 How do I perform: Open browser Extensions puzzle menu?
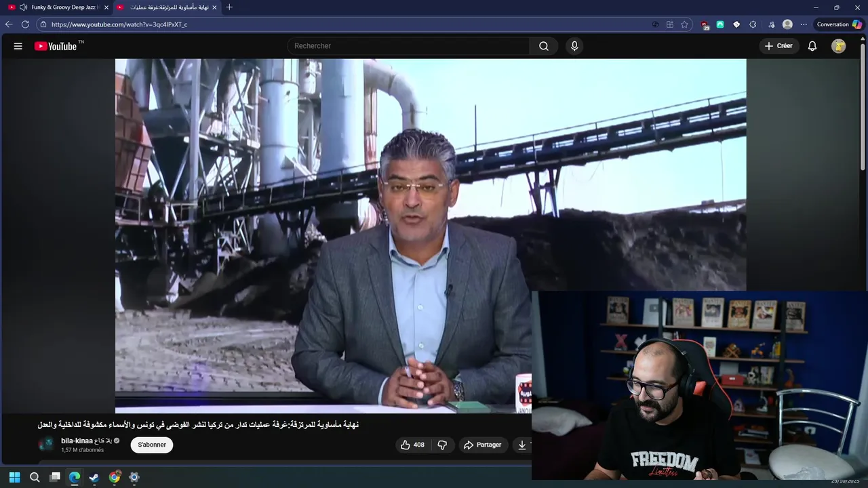(753, 24)
